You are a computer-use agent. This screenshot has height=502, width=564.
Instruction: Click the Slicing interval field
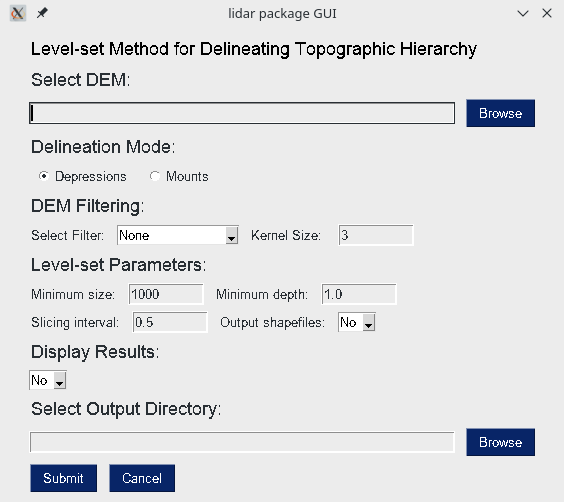tap(170, 322)
